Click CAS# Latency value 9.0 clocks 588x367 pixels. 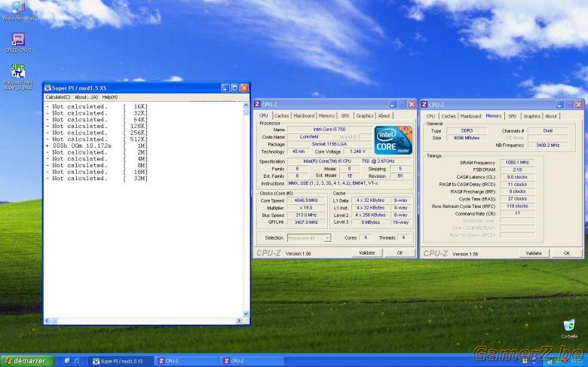pyautogui.click(x=517, y=177)
